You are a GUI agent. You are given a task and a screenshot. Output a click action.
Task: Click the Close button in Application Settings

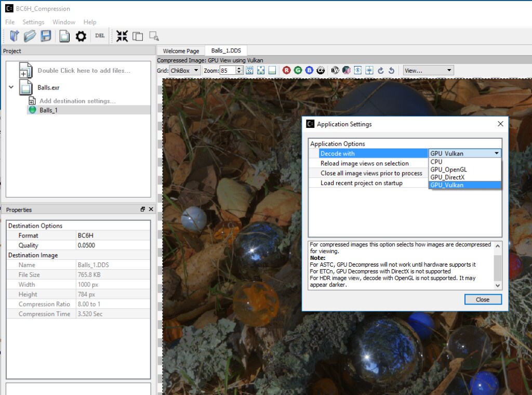[x=483, y=299]
